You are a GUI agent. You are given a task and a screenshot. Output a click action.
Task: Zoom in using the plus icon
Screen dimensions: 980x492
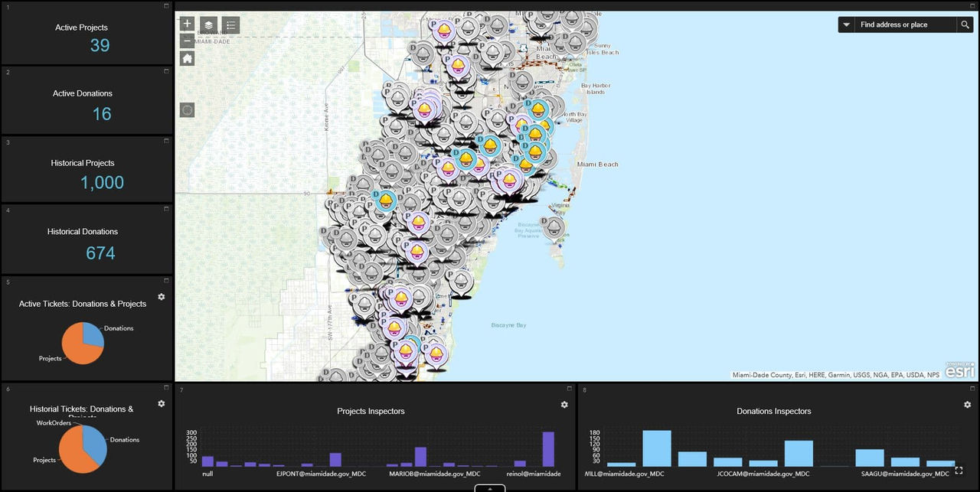[187, 24]
